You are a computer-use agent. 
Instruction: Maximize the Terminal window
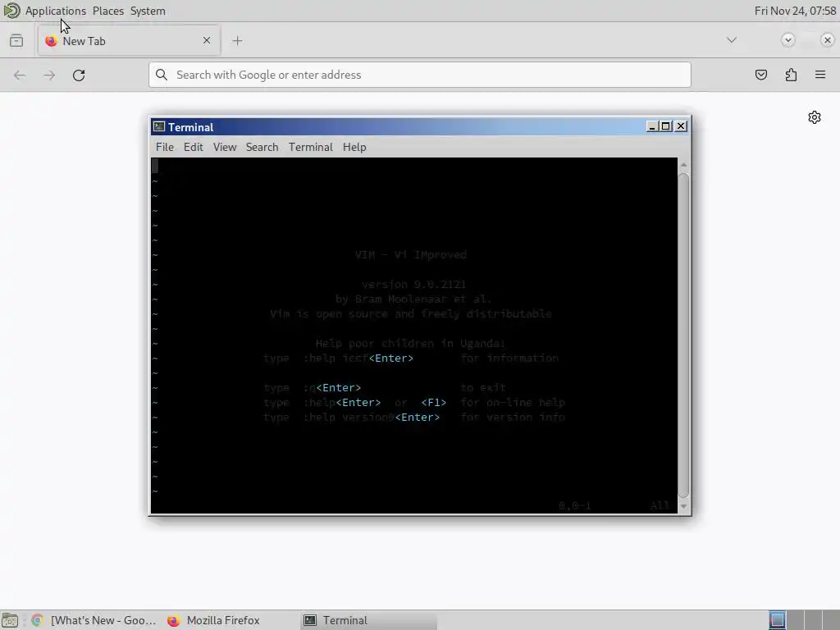tap(666, 126)
